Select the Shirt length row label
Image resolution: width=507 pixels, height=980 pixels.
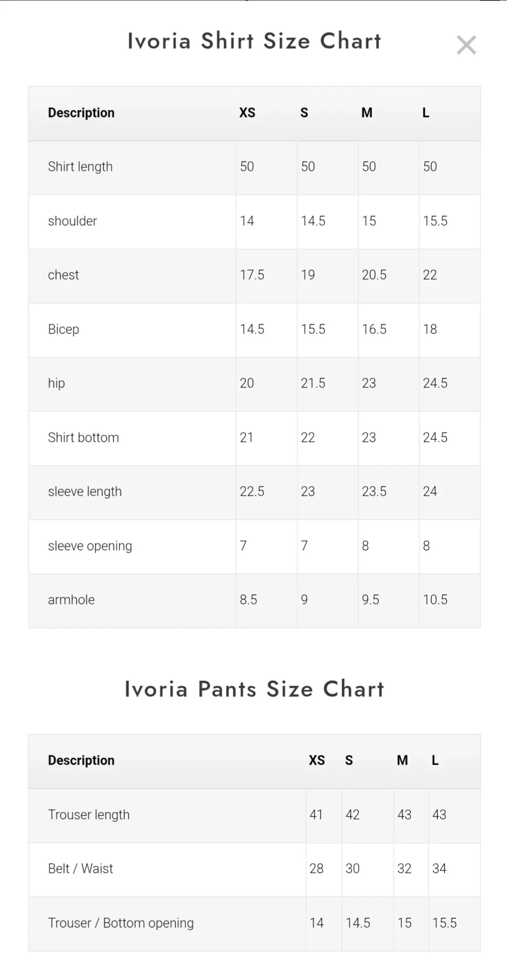pos(80,167)
